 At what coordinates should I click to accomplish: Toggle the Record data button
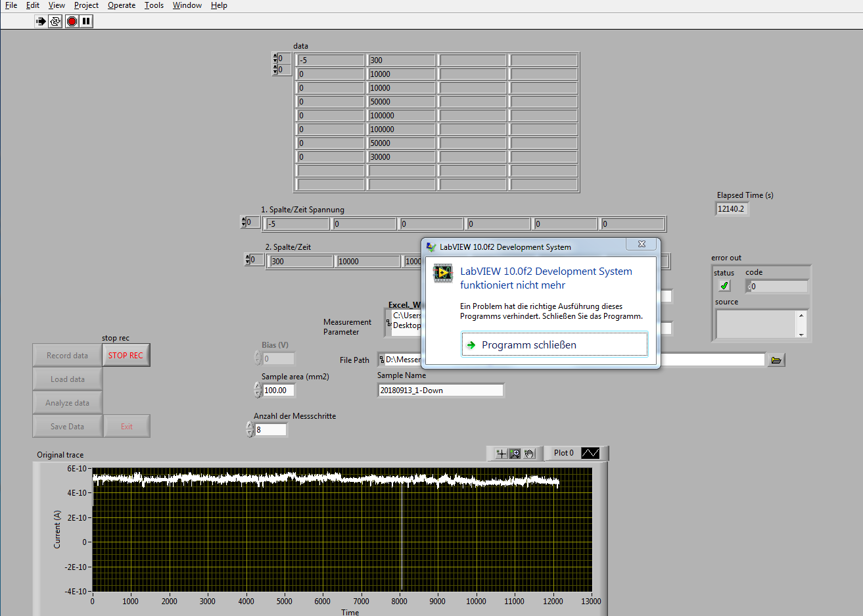pyautogui.click(x=67, y=356)
